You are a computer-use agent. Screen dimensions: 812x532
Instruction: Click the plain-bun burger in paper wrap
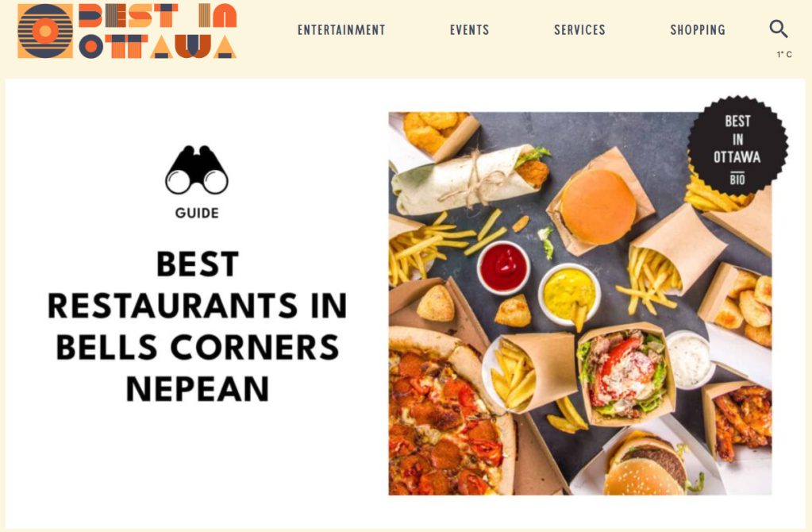coord(599,207)
